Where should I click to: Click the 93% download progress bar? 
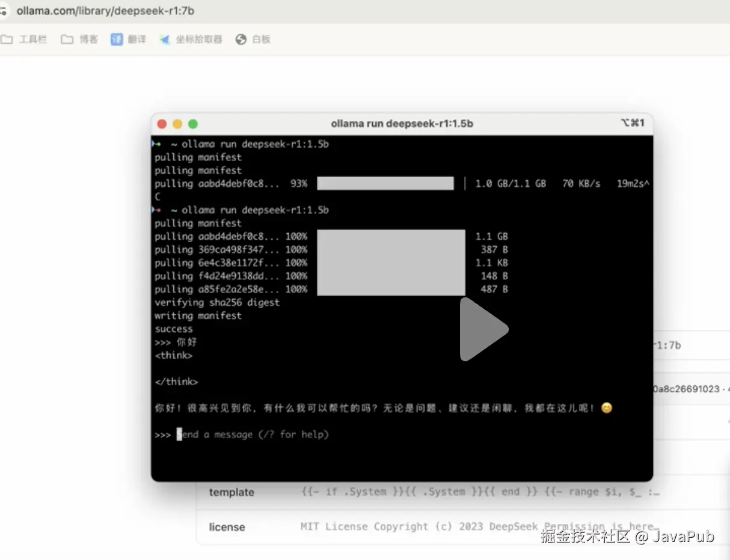point(385,184)
